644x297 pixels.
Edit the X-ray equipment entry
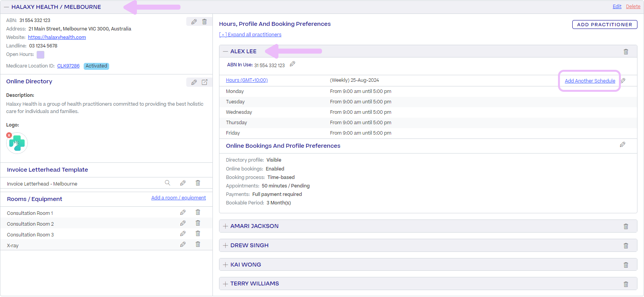[183, 244]
